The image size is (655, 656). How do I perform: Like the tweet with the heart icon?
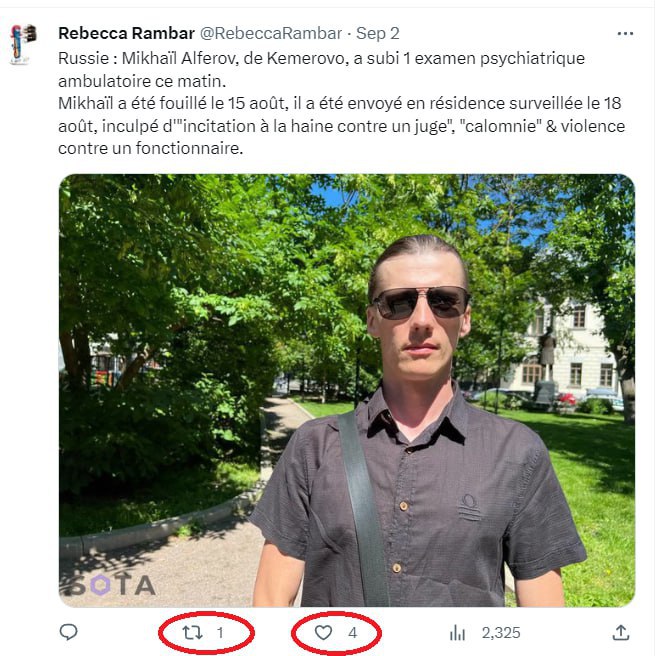[x=323, y=633]
